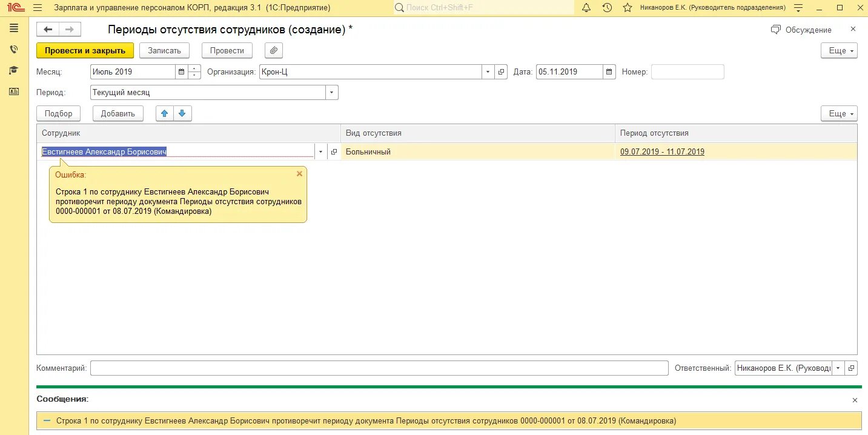Click the employee name Евстигнеев Александр Борисович field
Screen dimensions: 868x435
tap(176, 152)
